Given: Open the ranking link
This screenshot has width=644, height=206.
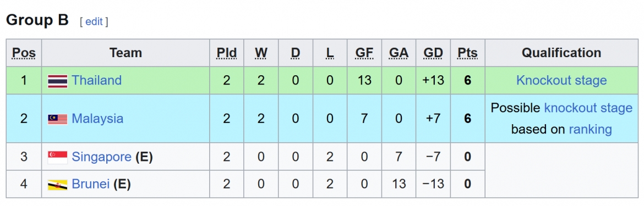Looking at the screenshot, I should (590, 130).
